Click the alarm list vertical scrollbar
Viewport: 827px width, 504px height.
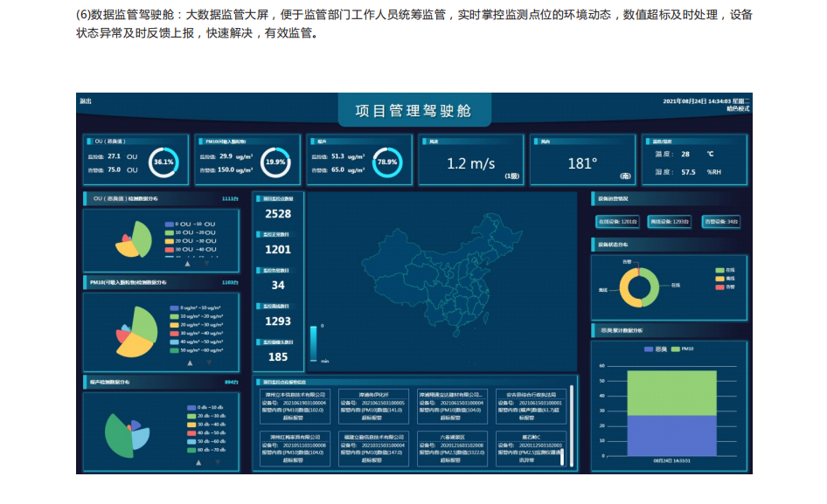(571, 426)
